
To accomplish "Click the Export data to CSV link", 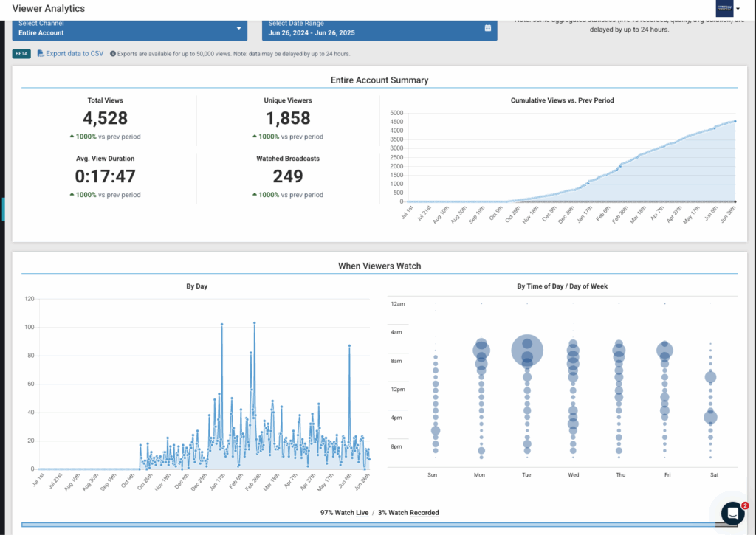I will [x=75, y=54].
